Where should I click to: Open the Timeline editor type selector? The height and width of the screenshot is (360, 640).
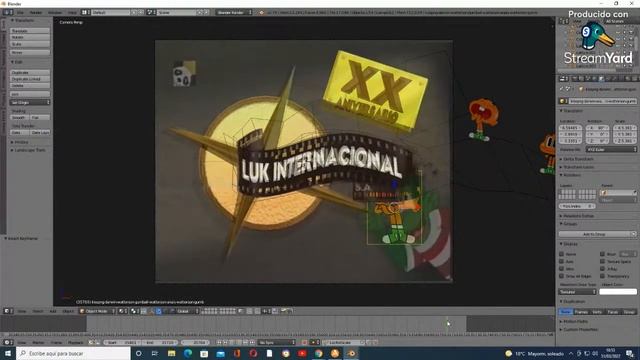tap(8, 342)
